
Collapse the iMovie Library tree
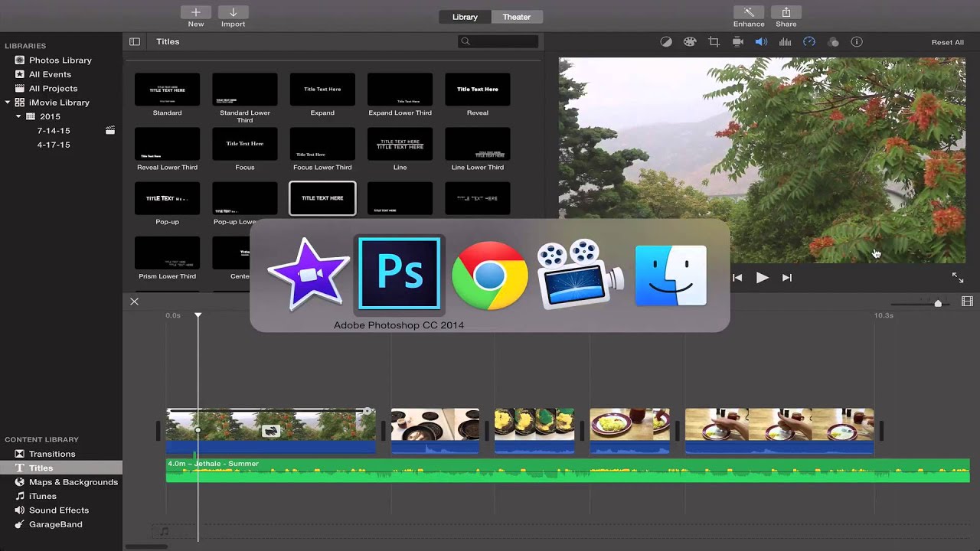[x=8, y=103]
